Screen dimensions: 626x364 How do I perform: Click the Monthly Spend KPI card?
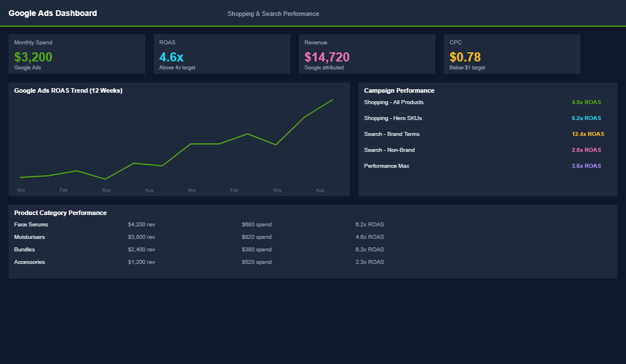pyautogui.click(x=76, y=54)
